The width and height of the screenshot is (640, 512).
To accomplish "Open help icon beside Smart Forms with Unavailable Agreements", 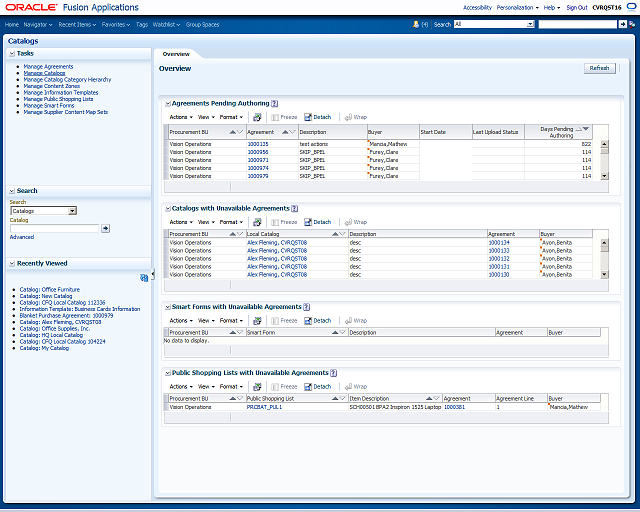I will coord(307,307).
